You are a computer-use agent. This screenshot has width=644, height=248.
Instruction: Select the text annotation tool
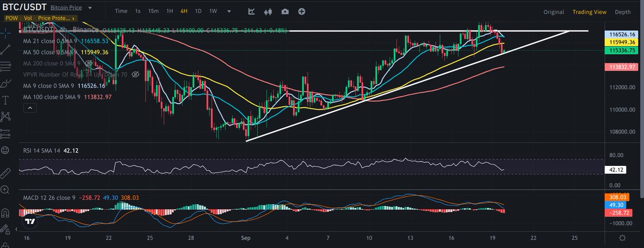[x=5, y=100]
